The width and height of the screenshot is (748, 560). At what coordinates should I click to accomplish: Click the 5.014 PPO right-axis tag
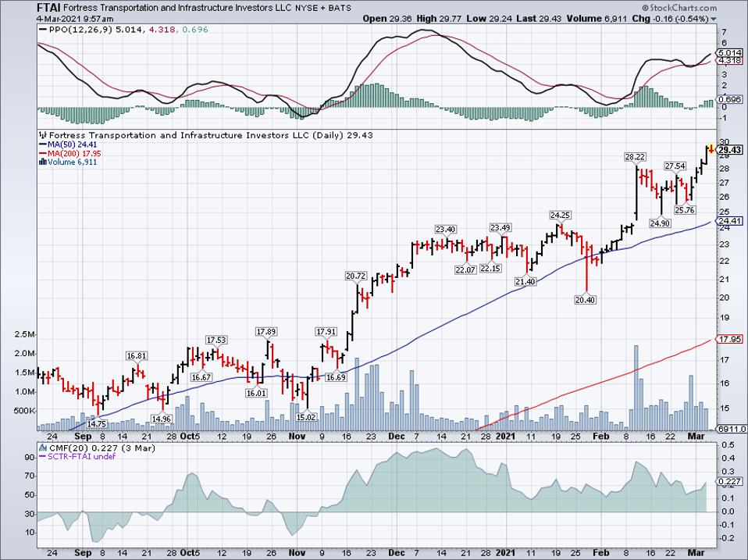[730, 52]
